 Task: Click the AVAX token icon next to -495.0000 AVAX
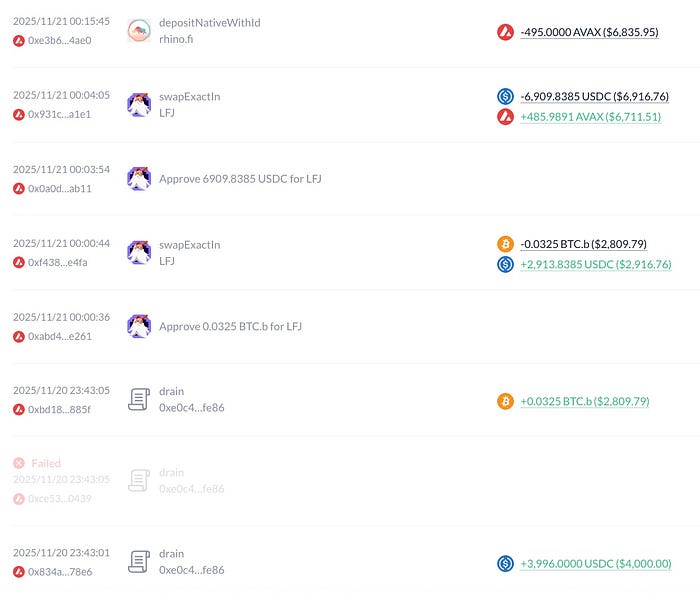pyautogui.click(x=506, y=32)
